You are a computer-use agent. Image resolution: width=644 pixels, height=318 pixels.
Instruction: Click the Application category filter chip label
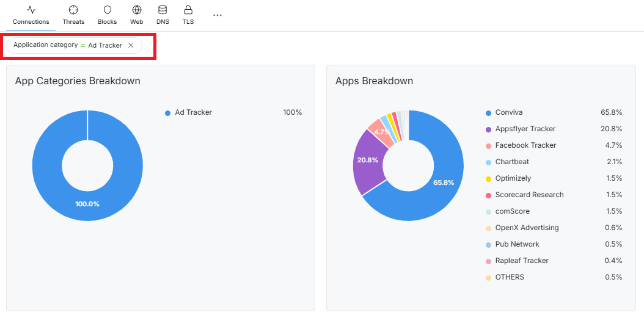click(x=45, y=45)
